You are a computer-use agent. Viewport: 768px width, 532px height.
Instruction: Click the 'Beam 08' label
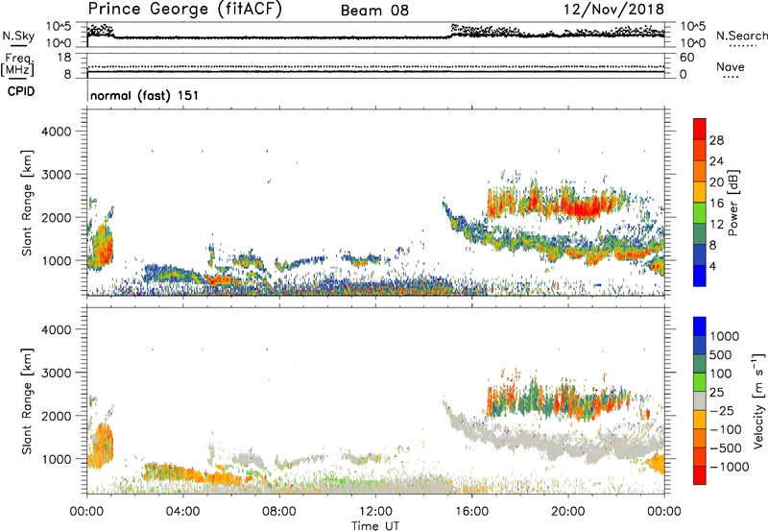(374, 11)
